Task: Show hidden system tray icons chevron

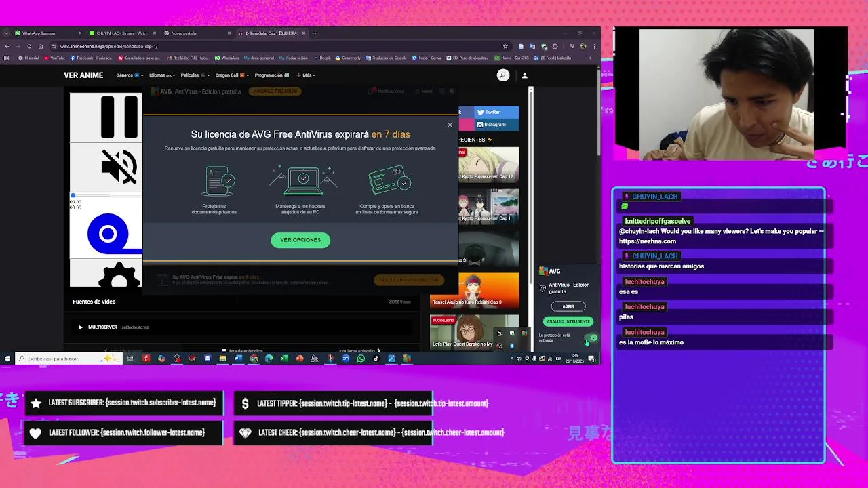Action: click(x=512, y=359)
